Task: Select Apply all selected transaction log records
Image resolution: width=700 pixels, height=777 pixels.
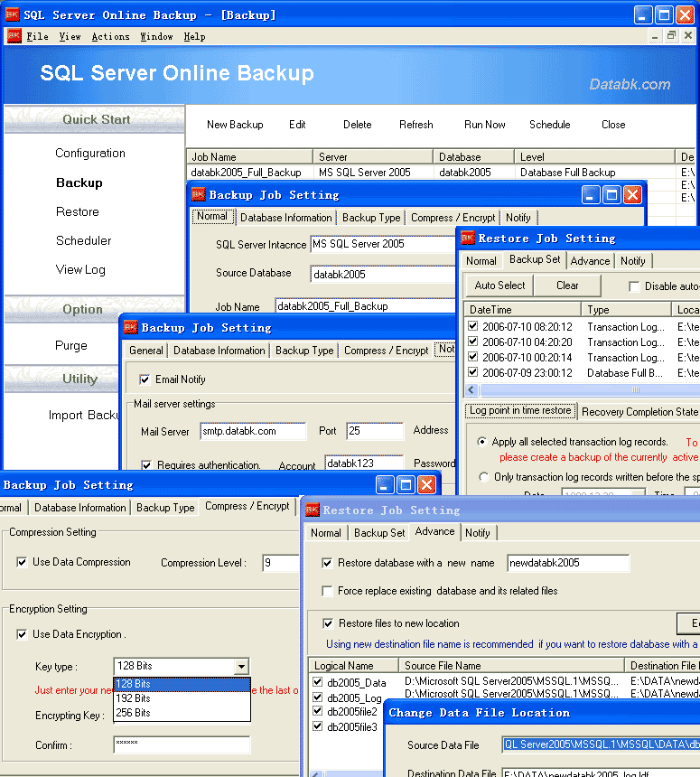Action: tap(481, 441)
